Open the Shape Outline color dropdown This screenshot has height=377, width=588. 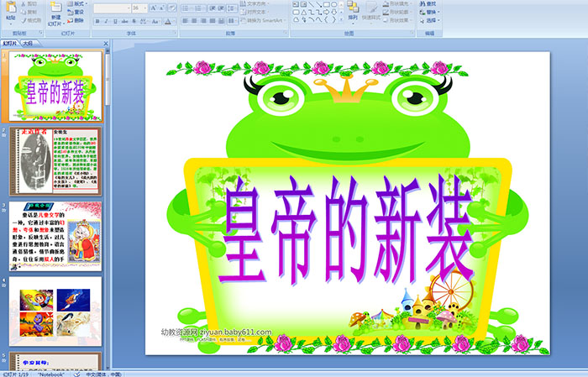coord(398,12)
